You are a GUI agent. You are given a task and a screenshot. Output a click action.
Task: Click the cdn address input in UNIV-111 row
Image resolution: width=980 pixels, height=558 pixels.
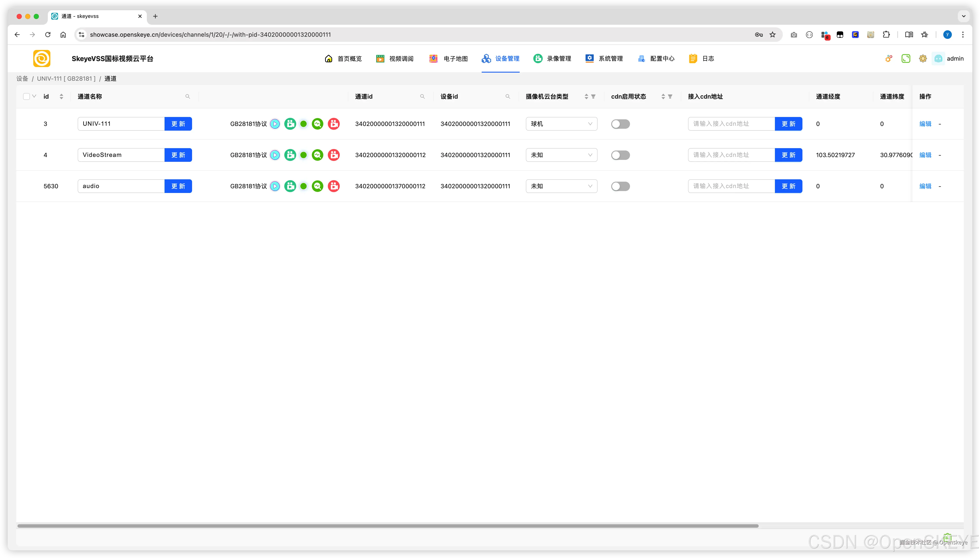coord(731,124)
